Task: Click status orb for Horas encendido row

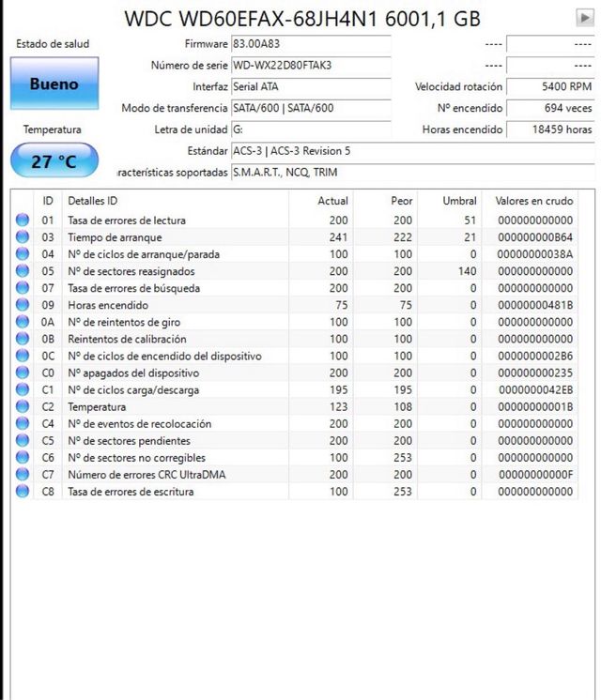Action: pos(23,305)
